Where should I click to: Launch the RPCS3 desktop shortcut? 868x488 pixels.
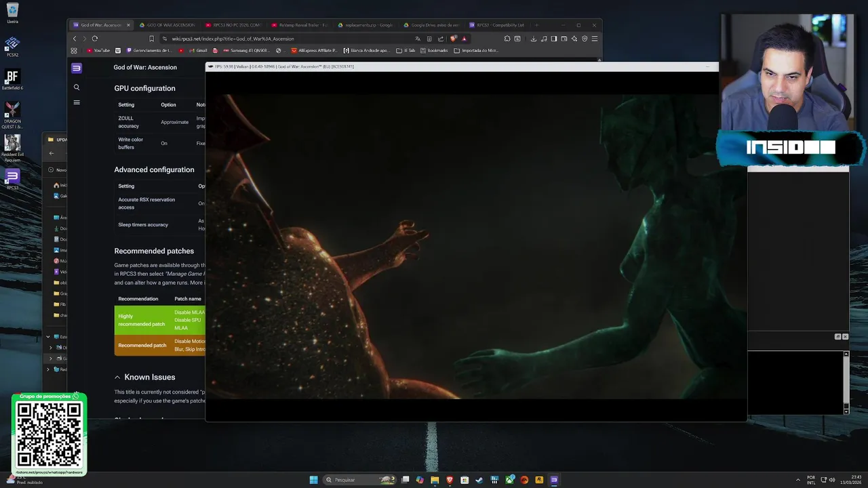[x=12, y=180]
